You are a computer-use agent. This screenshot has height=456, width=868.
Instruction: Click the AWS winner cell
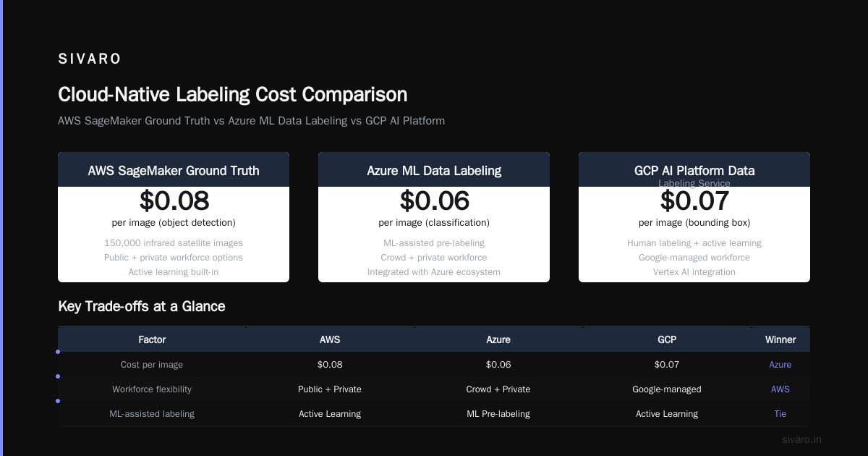coord(780,389)
